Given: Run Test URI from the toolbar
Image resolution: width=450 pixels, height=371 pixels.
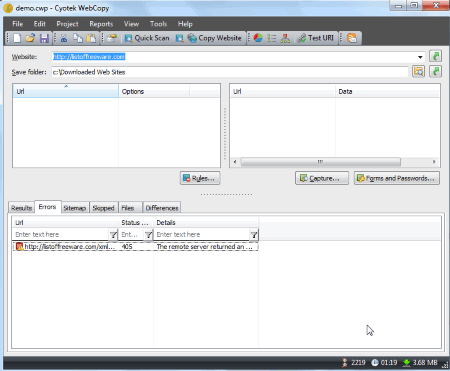Looking at the screenshot, I should pos(315,38).
